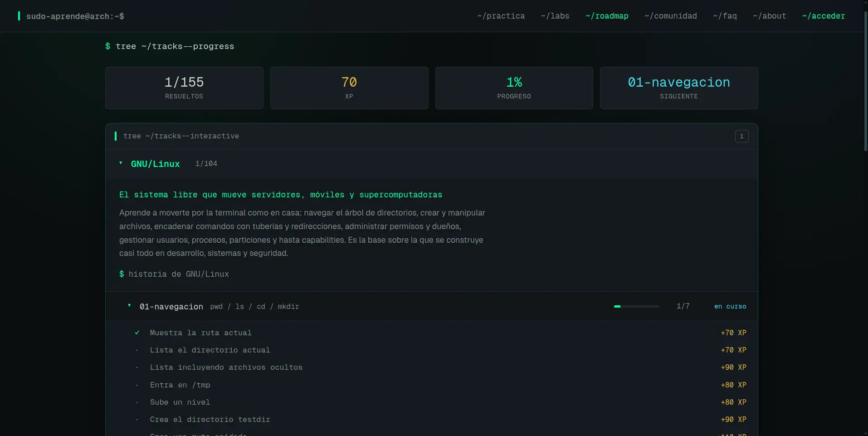Open exercise 'Sube un nivel'
Image resolution: width=868 pixels, height=436 pixels.
[x=180, y=402]
